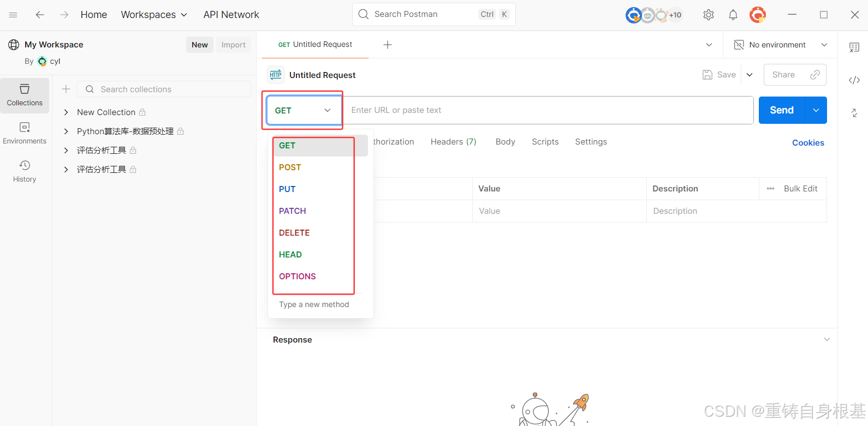Click the settings gear icon

(x=709, y=15)
